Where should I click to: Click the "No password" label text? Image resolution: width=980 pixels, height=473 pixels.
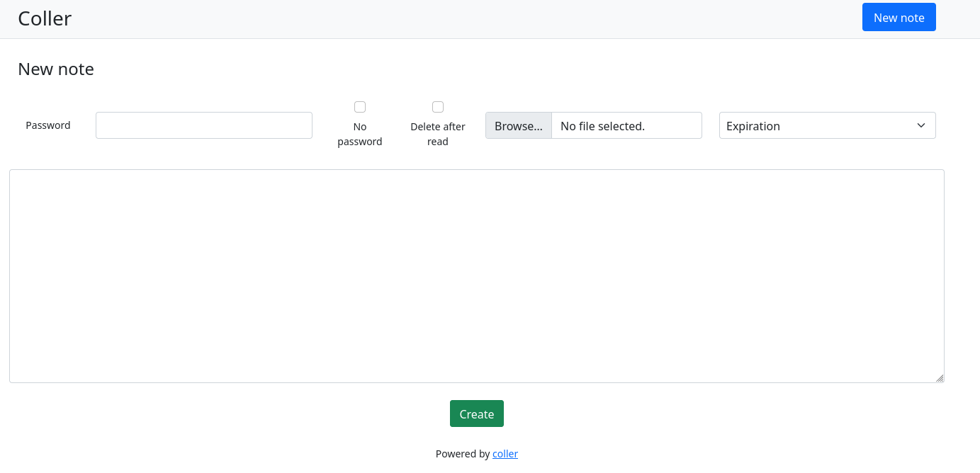(360, 134)
